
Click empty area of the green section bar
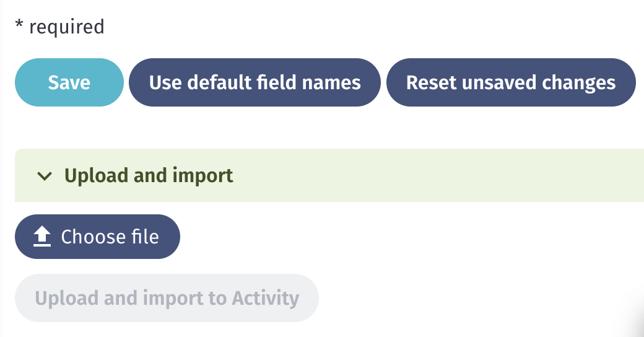pyautogui.click(x=431, y=175)
